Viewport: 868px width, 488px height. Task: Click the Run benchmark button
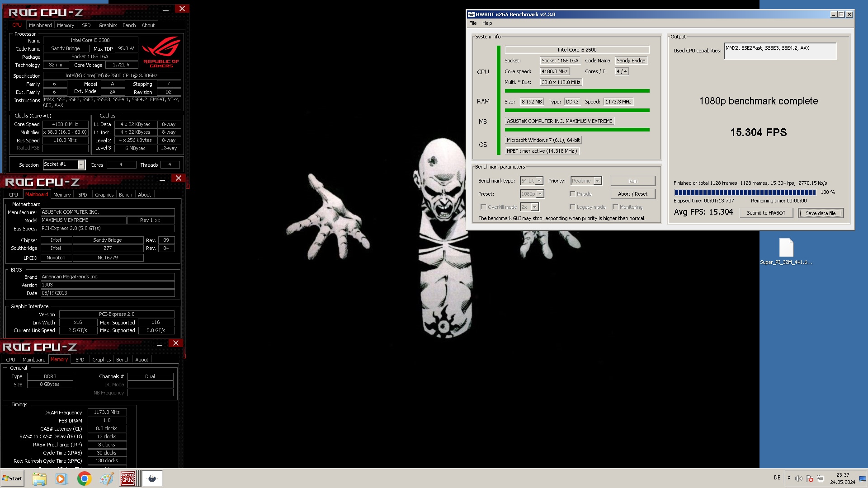[632, 181]
